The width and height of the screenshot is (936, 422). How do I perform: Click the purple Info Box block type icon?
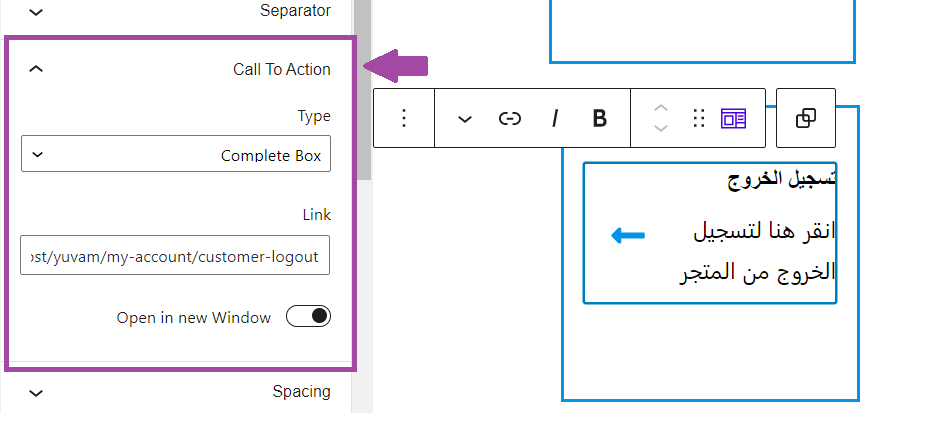coord(733,118)
